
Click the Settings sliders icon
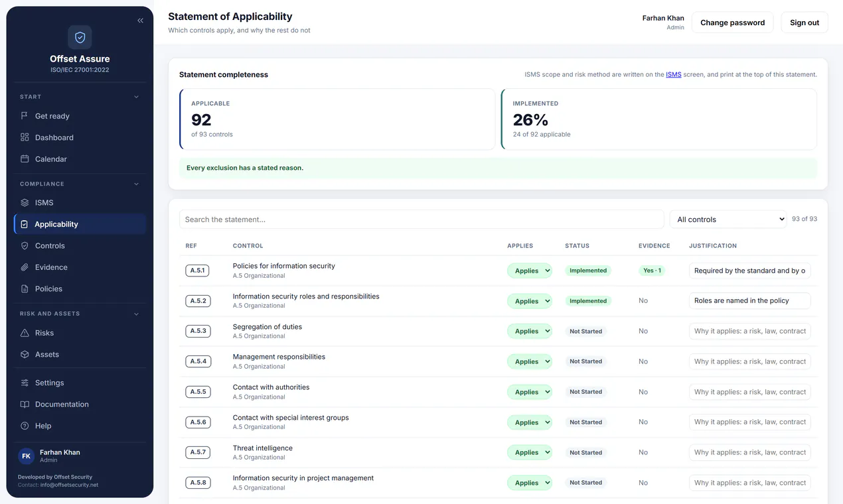pos(25,383)
